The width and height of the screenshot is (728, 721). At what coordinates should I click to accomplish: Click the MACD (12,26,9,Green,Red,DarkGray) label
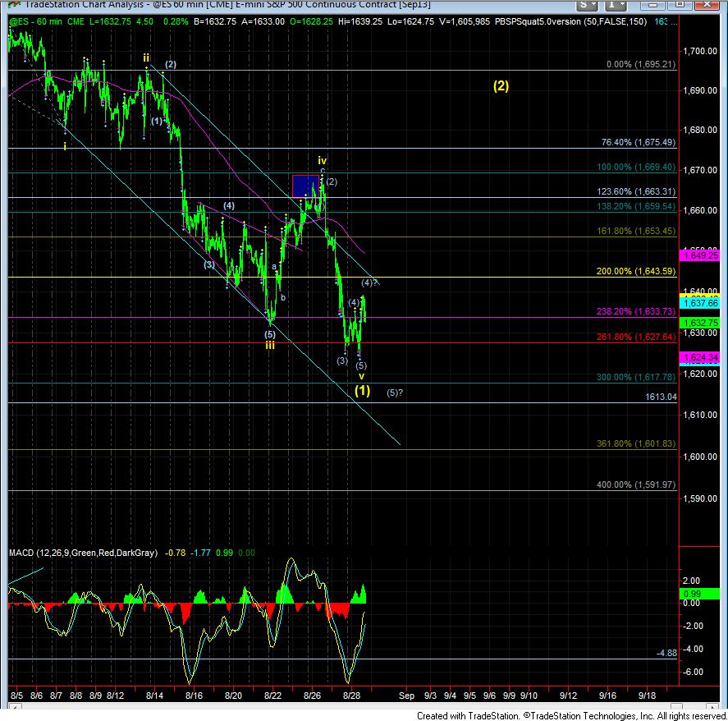point(84,553)
